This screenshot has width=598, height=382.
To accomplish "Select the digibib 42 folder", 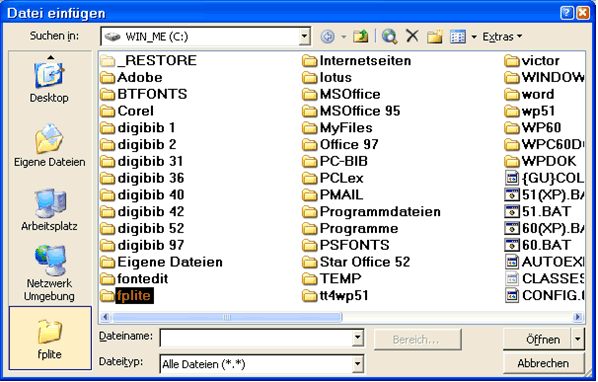I will coord(142,211).
